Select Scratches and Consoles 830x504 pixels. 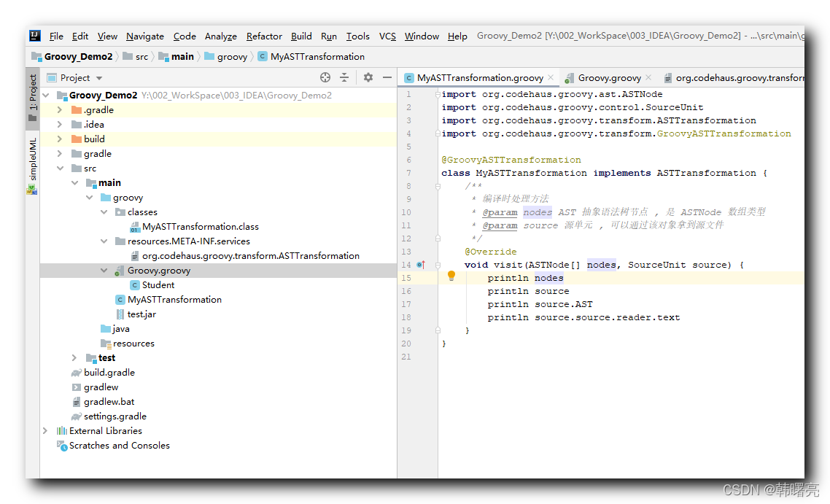tap(119, 445)
